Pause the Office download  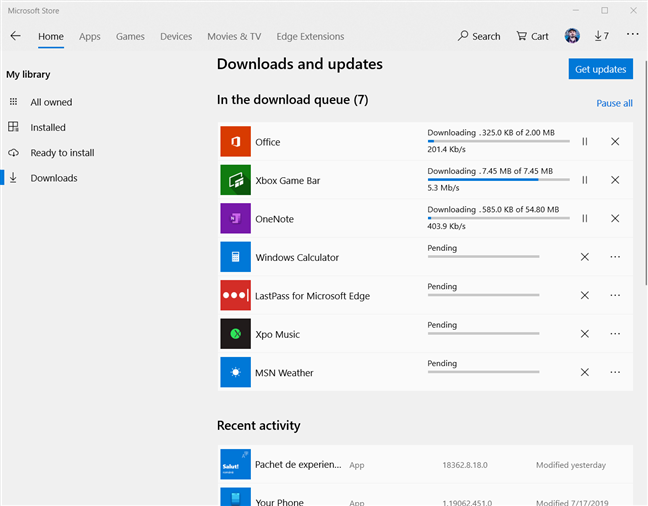[x=585, y=141]
